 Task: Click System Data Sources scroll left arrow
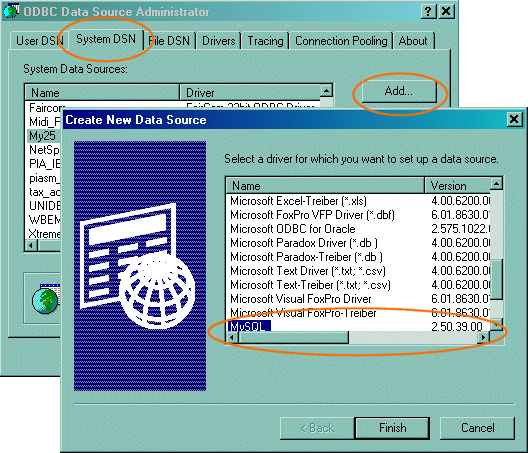[31, 245]
